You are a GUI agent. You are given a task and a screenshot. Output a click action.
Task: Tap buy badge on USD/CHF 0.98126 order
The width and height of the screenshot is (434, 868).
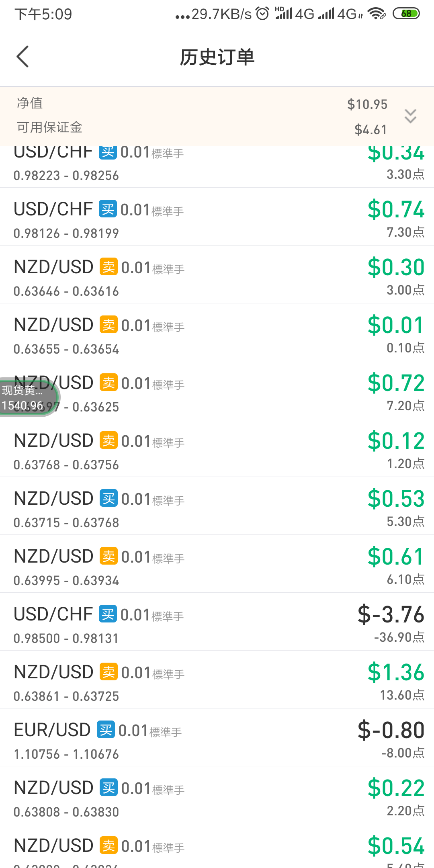coord(108,209)
